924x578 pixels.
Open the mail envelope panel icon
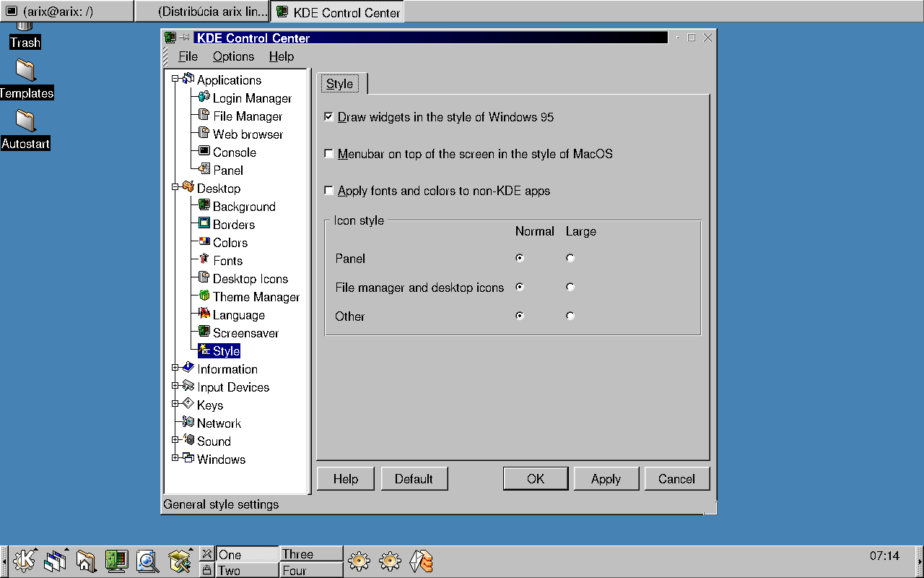[x=421, y=561]
